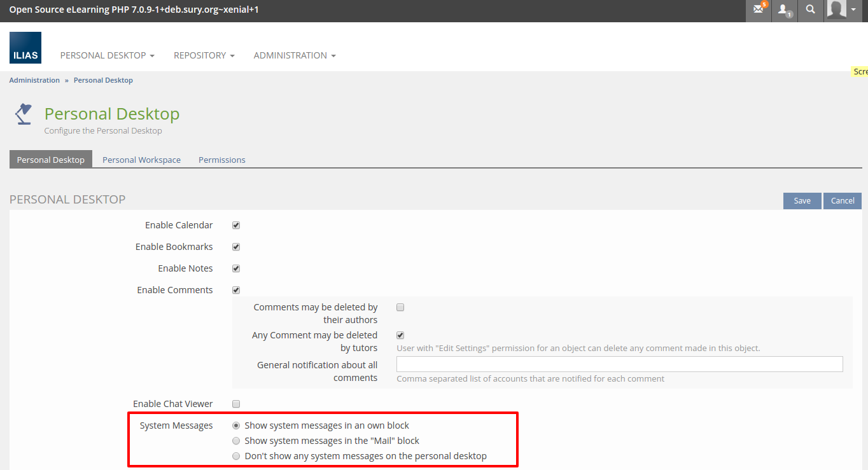Click the user avatar picture

(x=836, y=10)
